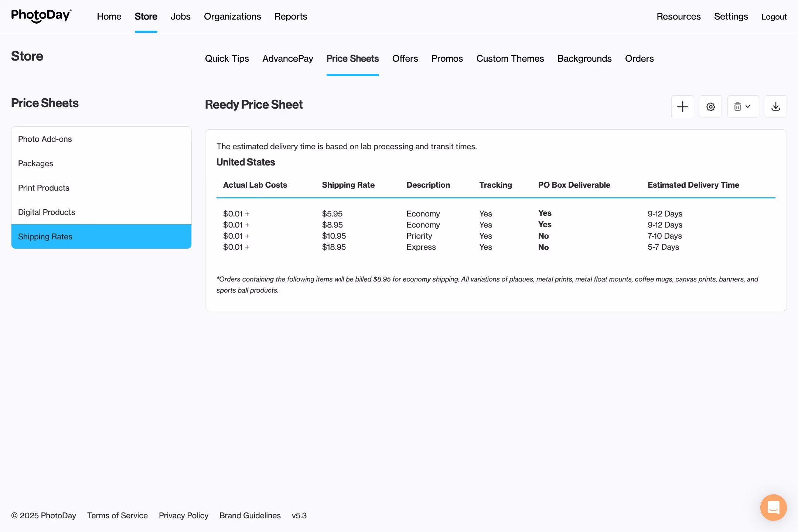Viewport: 798px width, 532px height.
Task: Select Packages in sidebar
Action: coord(101,163)
